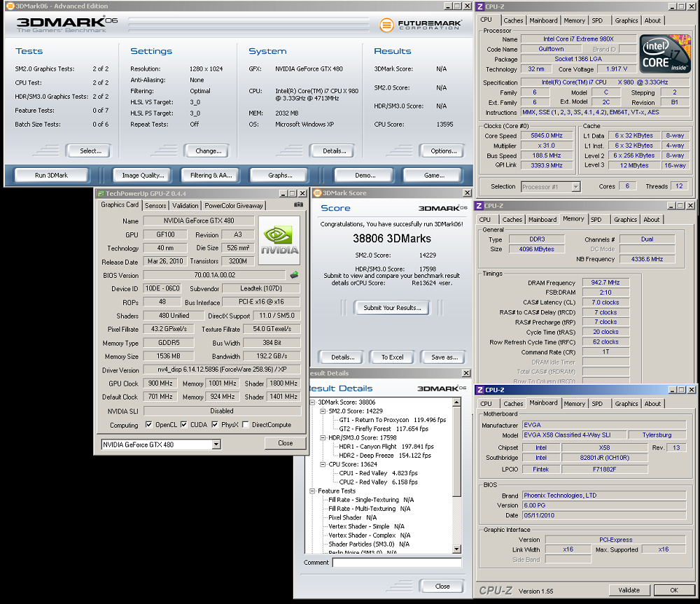
Task: Click Details... under System
Action: click(x=334, y=151)
